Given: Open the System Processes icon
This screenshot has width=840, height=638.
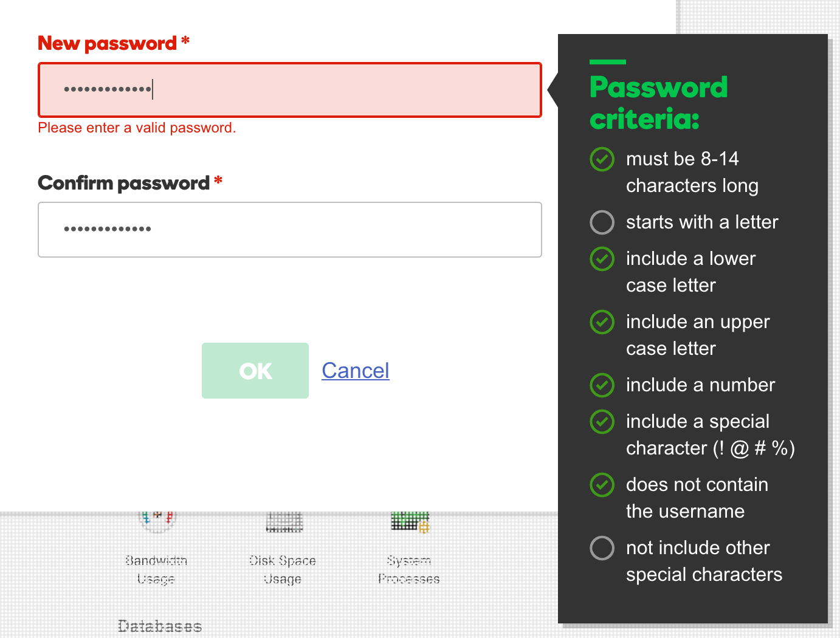Looking at the screenshot, I should click(x=410, y=523).
